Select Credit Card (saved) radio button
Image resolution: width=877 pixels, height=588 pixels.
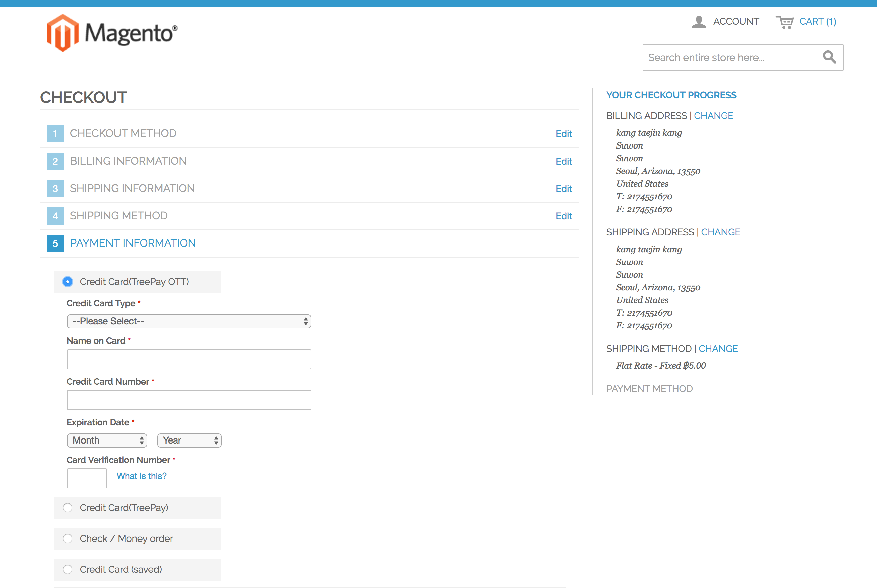click(68, 569)
